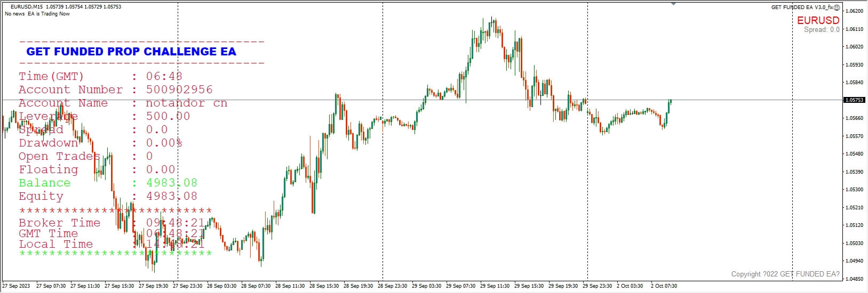Click the green Balance label

click(x=44, y=183)
